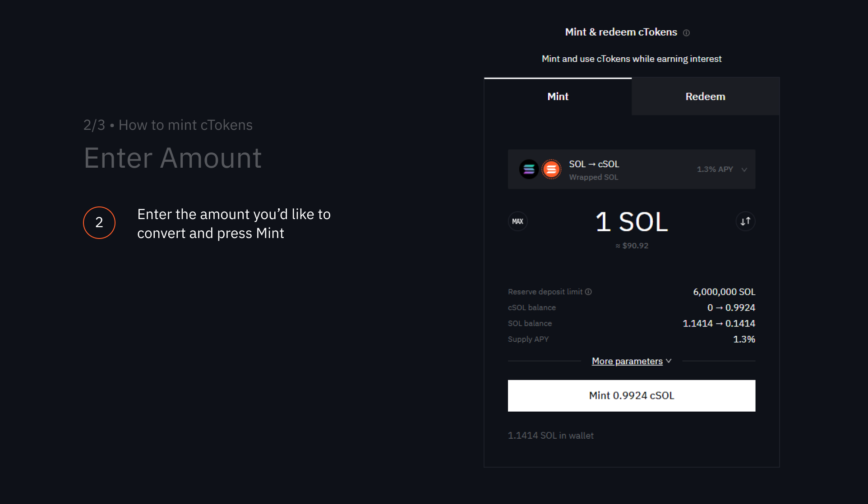This screenshot has width=868, height=504.
Task: Click the Enter Amount heading
Action: [x=173, y=158]
